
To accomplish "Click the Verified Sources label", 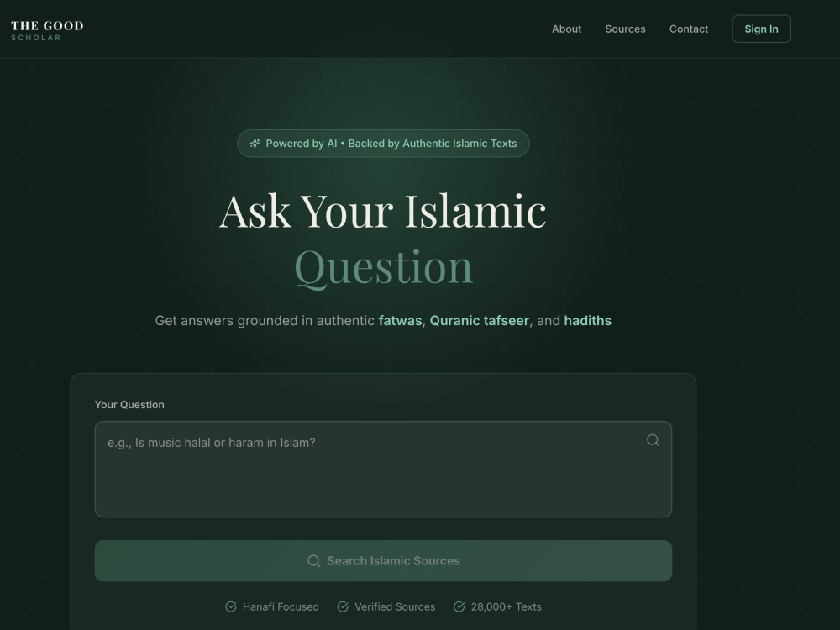I will point(395,607).
